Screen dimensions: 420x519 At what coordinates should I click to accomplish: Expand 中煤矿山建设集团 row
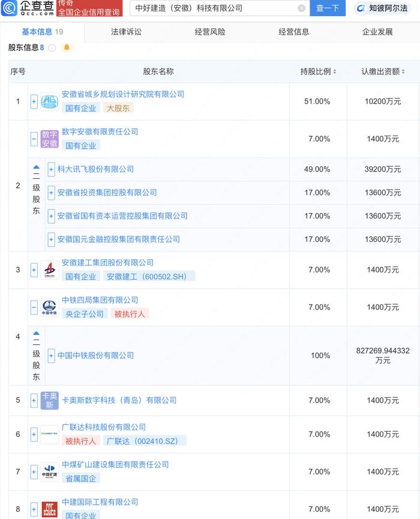pos(34,472)
